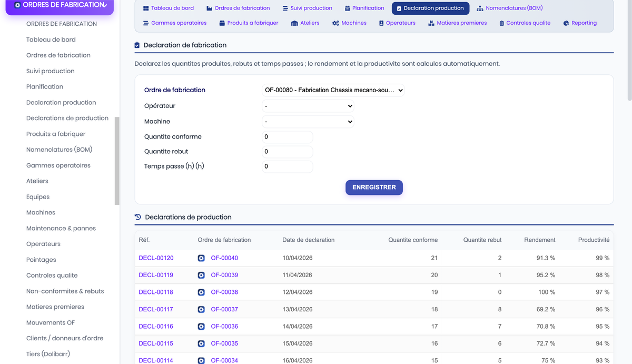Click the Ateliers tab icon
The height and width of the screenshot is (364, 632).
click(x=295, y=23)
